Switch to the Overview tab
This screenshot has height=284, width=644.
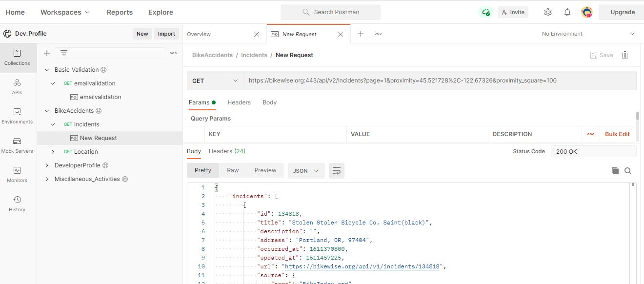click(199, 34)
